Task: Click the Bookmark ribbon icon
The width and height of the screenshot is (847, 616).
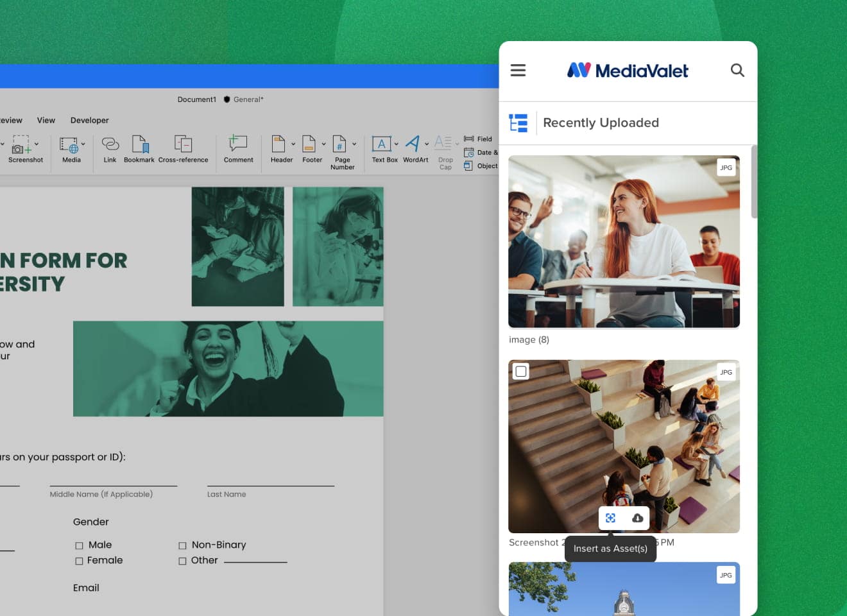Action: (x=139, y=144)
